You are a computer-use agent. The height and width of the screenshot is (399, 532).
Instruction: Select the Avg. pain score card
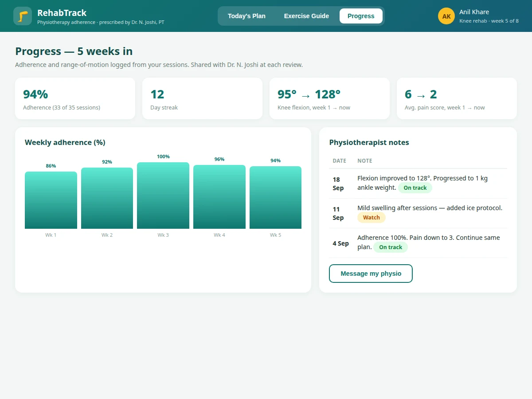[x=457, y=98]
